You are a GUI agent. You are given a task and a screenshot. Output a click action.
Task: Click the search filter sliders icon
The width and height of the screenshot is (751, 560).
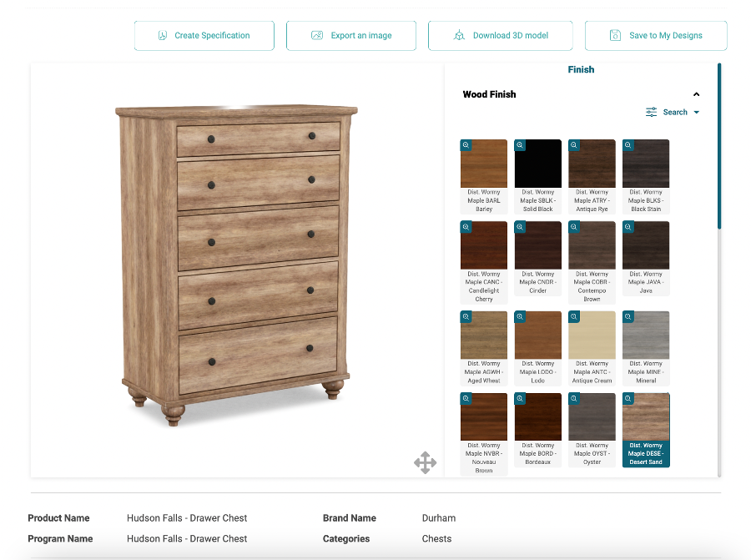click(652, 112)
